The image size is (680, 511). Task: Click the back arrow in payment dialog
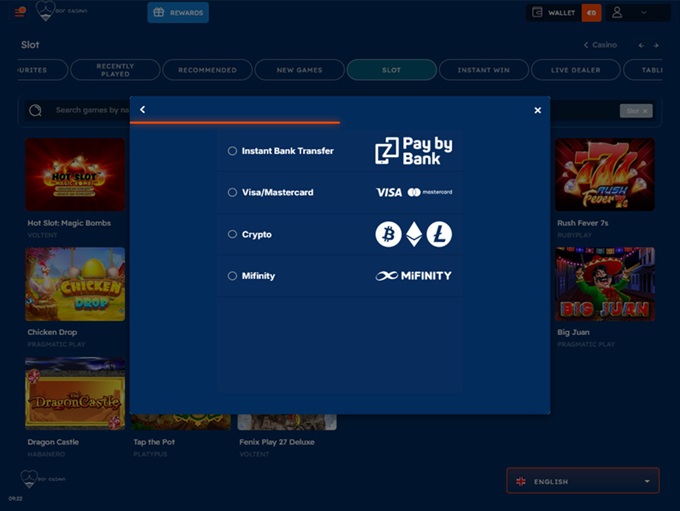[x=143, y=110]
